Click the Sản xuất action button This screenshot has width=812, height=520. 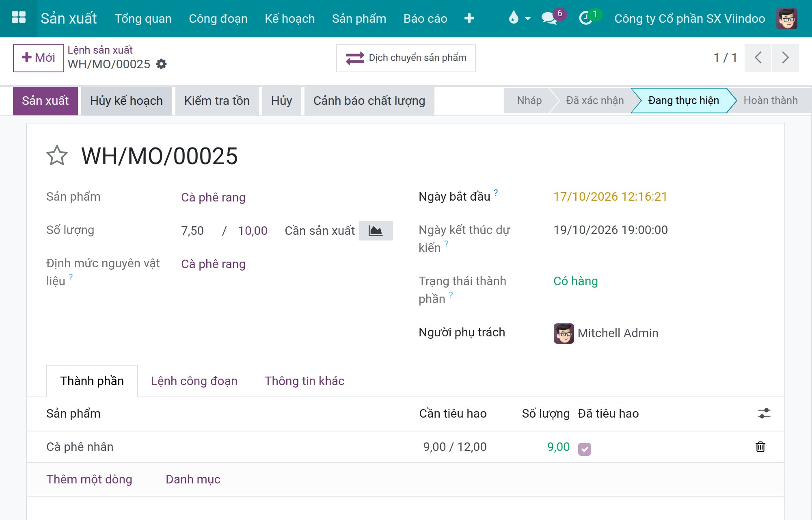[45, 101]
